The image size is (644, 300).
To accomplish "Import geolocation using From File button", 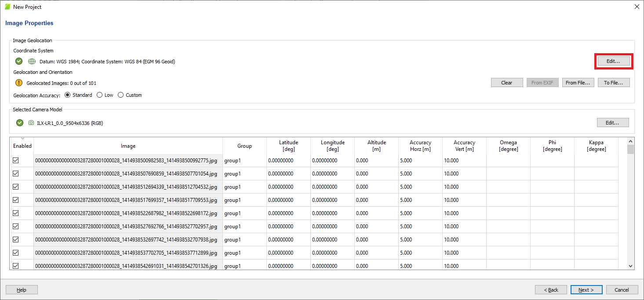I will click(578, 83).
